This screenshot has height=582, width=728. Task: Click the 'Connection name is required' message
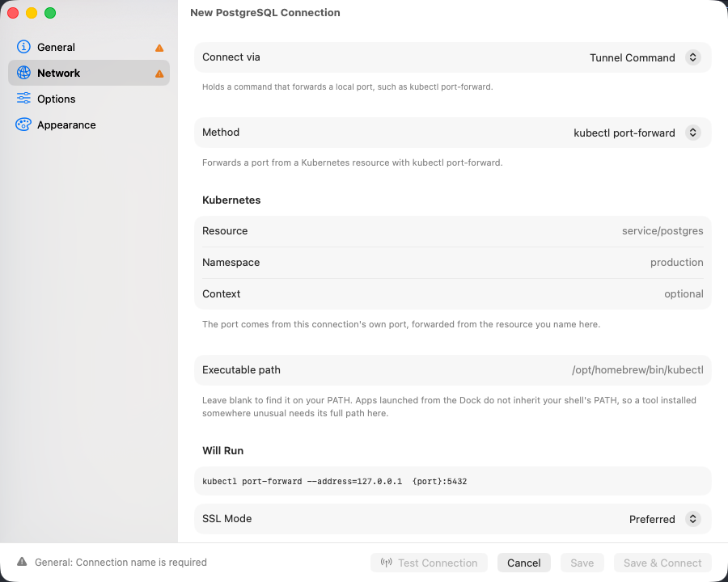tap(121, 562)
